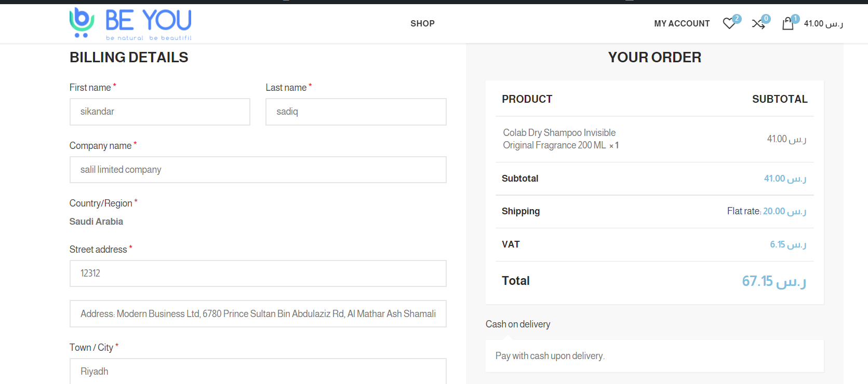The width and height of the screenshot is (868, 384).
Task: Open the compare shuffle icon
Action: (758, 24)
